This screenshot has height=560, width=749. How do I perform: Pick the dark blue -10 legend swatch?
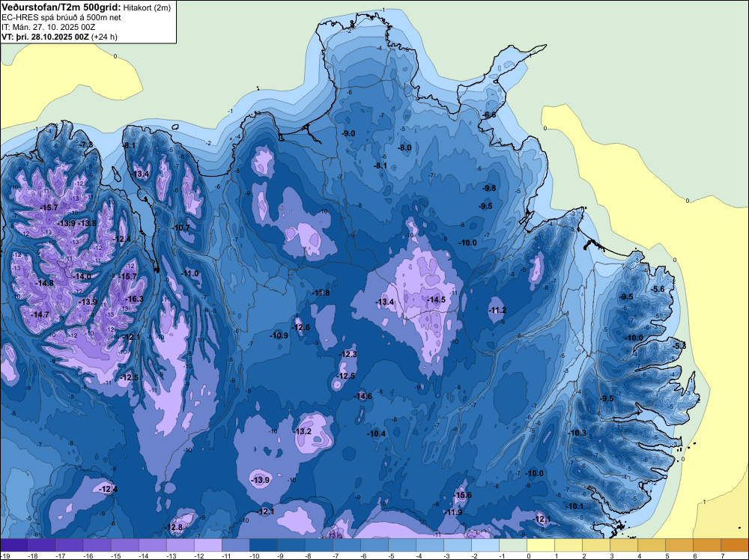click(263, 545)
